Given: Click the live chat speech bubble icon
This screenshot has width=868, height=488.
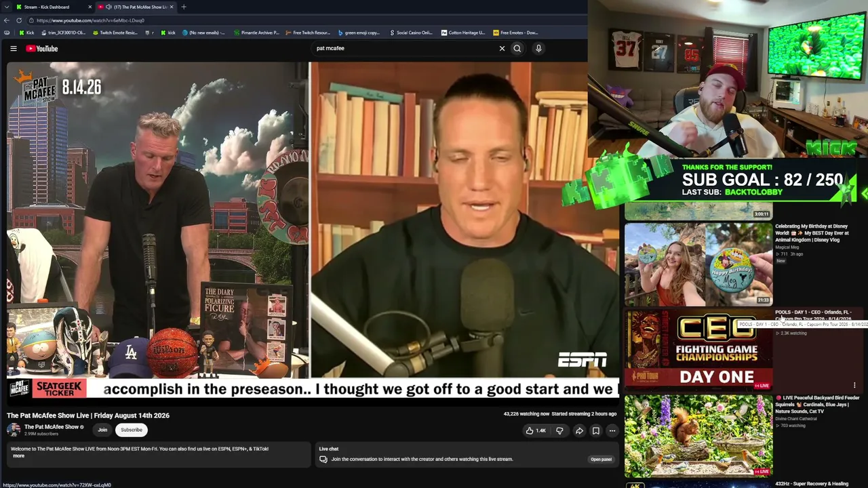Looking at the screenshot, I should pos(323,460).
